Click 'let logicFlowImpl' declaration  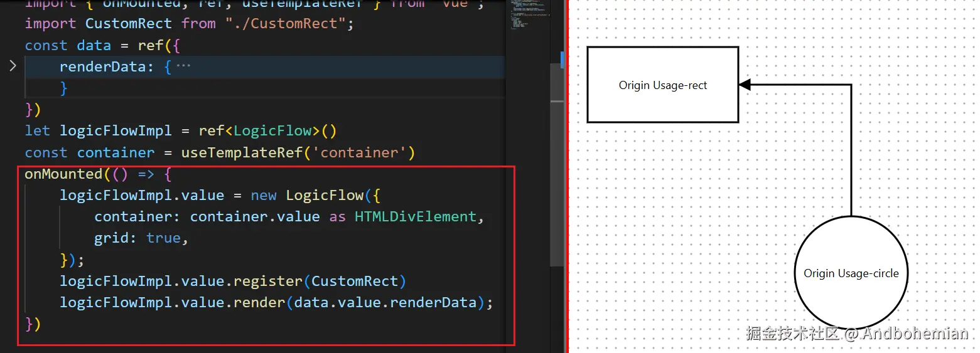click(x=98, y=130)
